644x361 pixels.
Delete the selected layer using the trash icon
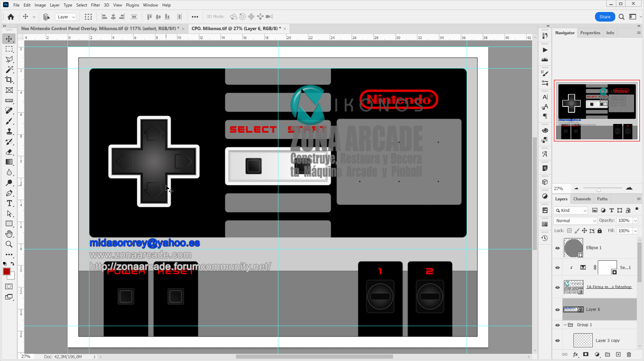[629, 354]
